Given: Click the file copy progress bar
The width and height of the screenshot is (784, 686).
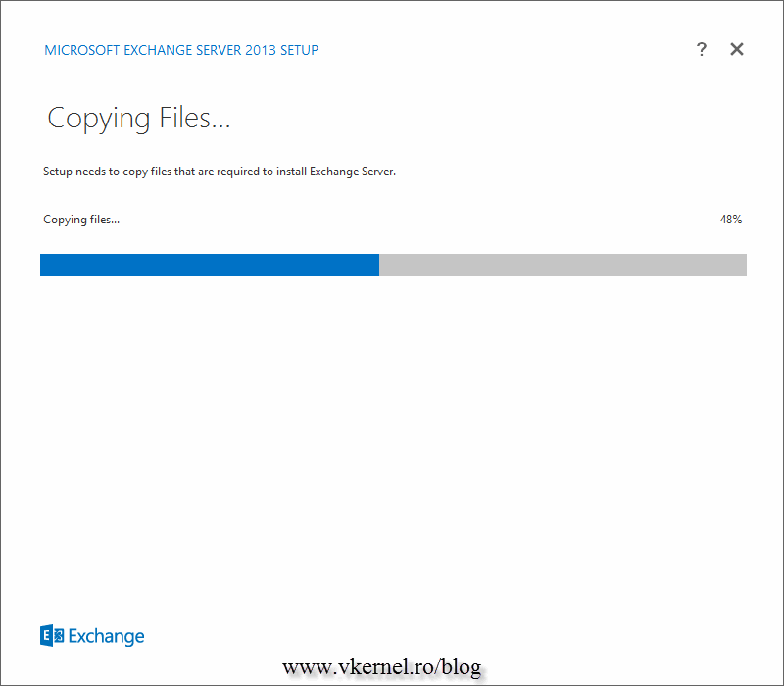Looking at the screenshot, I should [x=393, y=265].
